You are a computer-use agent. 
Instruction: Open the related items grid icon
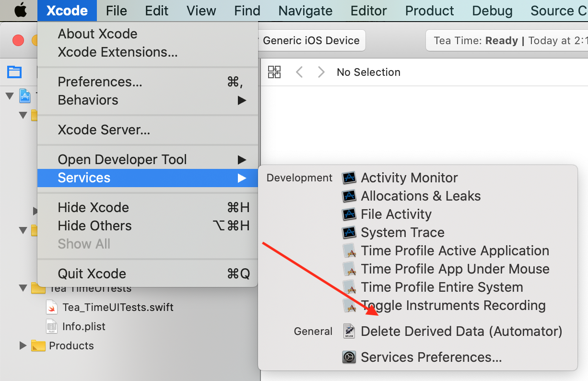pos(274,72)
